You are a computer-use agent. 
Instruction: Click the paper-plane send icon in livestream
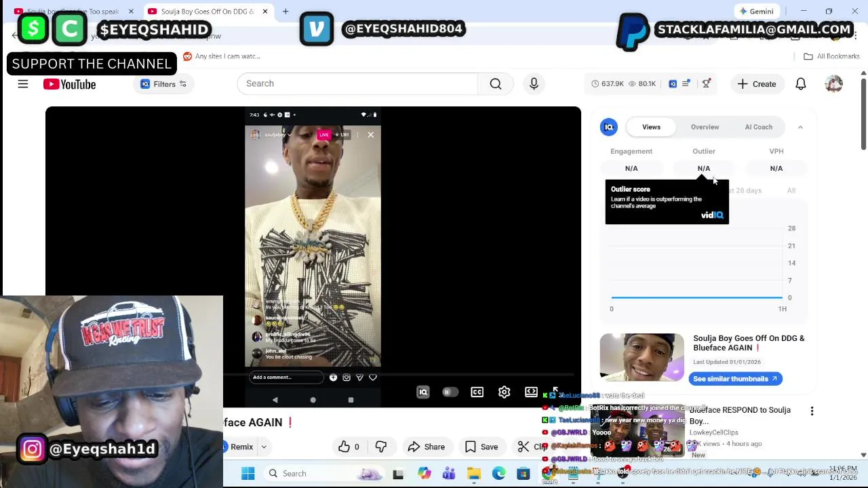[x=359, y=378]
